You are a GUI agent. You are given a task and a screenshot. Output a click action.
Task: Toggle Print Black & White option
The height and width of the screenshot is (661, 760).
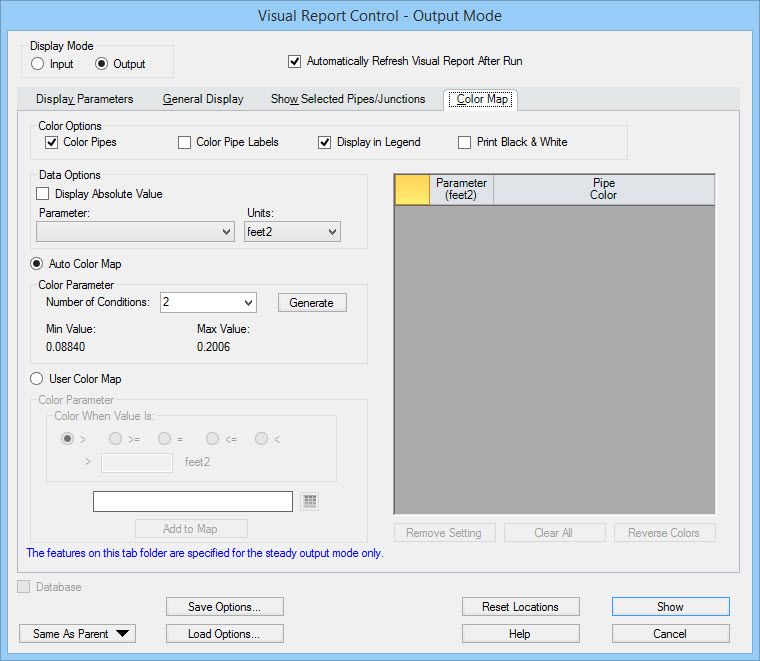464,142
